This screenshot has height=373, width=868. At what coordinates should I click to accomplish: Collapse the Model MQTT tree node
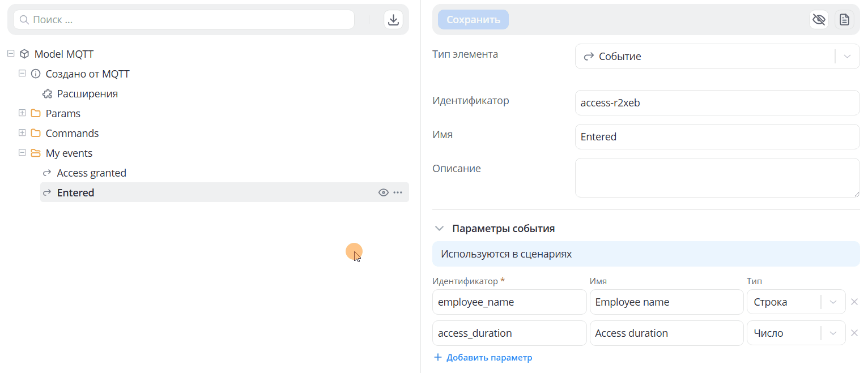coord(11,54)
